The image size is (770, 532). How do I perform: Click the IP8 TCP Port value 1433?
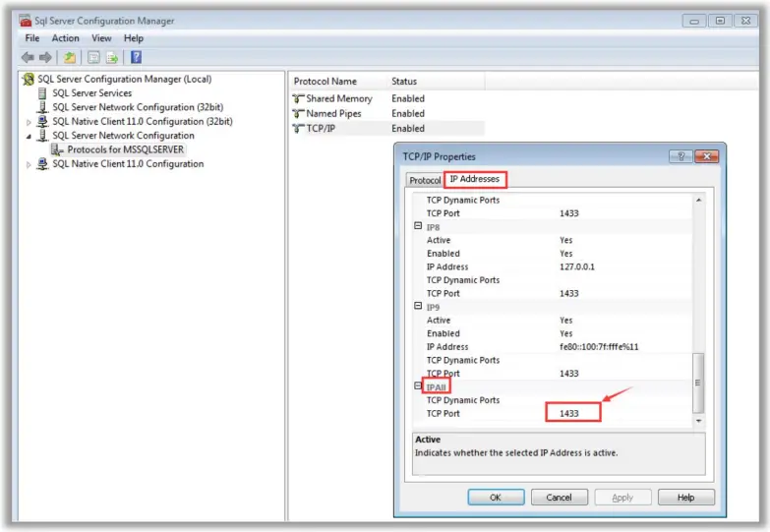tap(569, 293)
